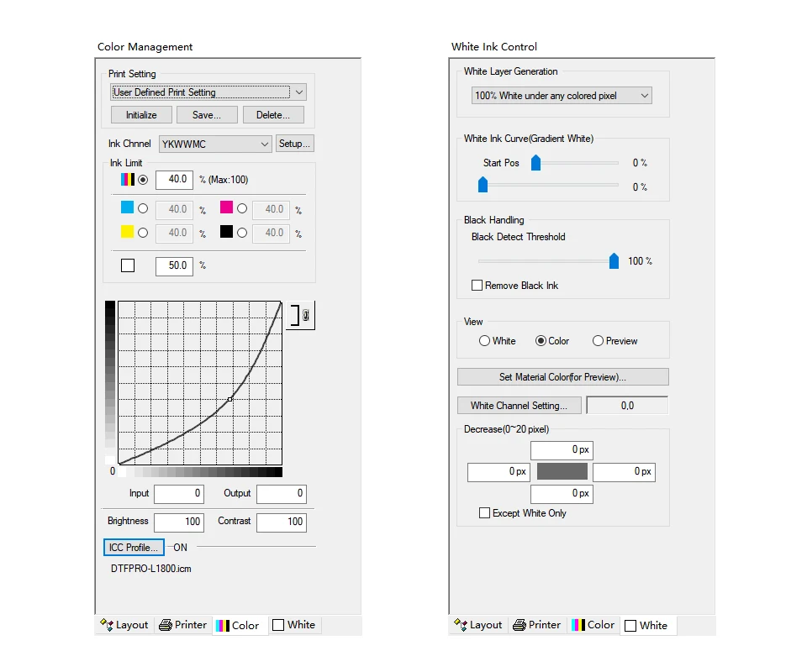
Task: Switch to Printer tab in White Ink Control
Action: 537,625
